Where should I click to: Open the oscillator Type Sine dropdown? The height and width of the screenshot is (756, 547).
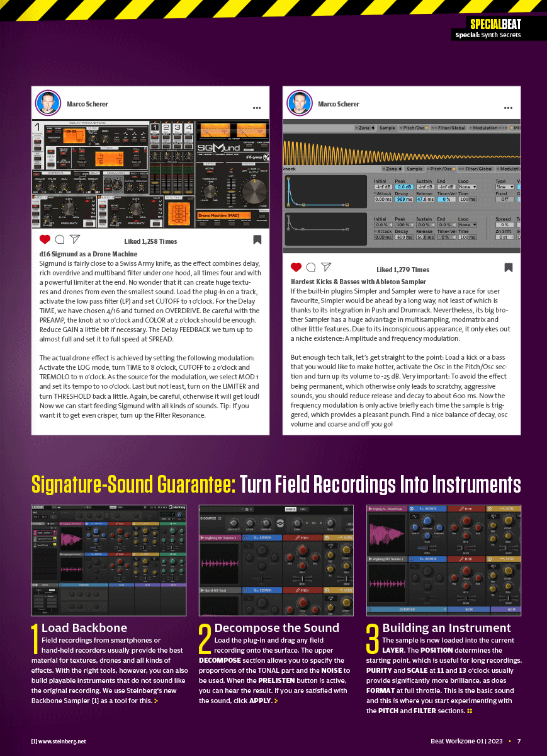coord(505,186)
